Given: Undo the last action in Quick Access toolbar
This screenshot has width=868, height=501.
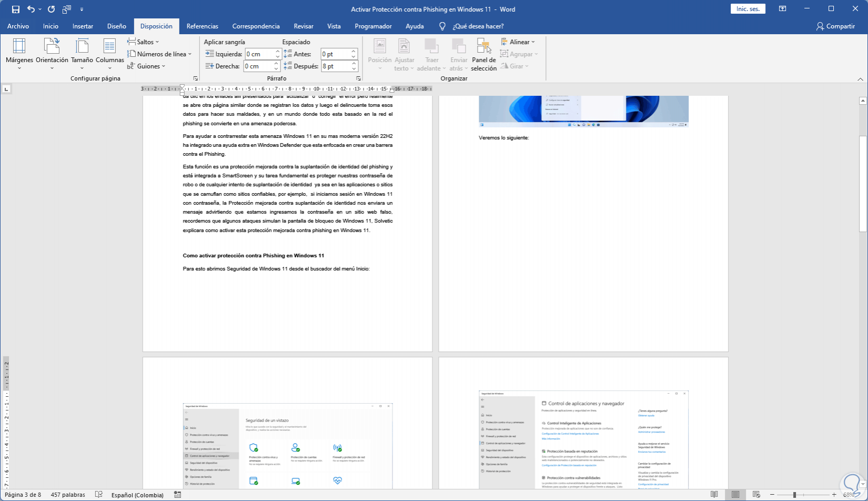Looking at the screenshot, I should pyautogui.click(x=31, y=9).
